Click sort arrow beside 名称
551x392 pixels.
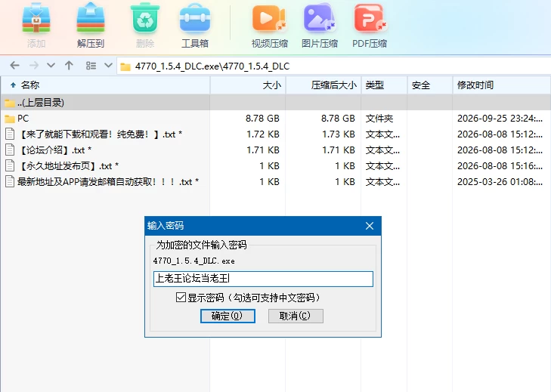point(13,85)
